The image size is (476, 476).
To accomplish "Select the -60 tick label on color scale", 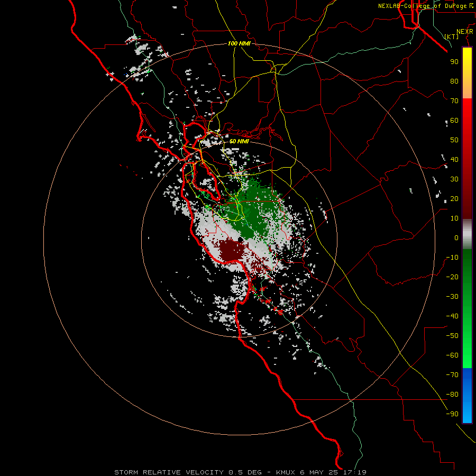I will (x=452, y=355).
